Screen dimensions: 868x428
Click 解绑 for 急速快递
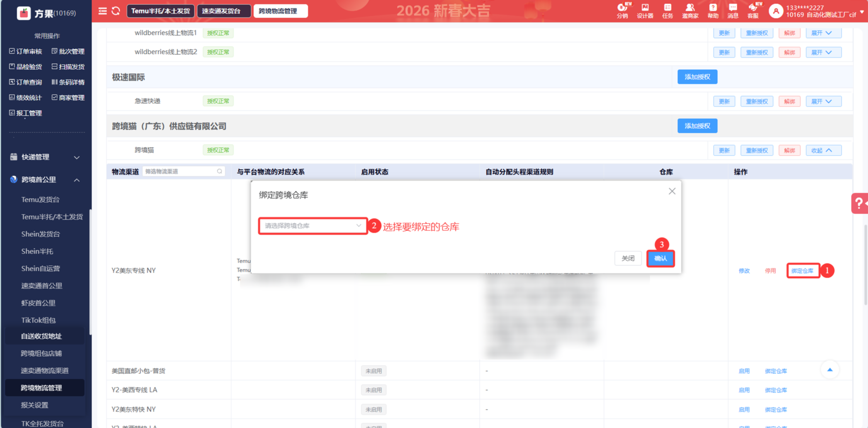[x=790, y=101]
